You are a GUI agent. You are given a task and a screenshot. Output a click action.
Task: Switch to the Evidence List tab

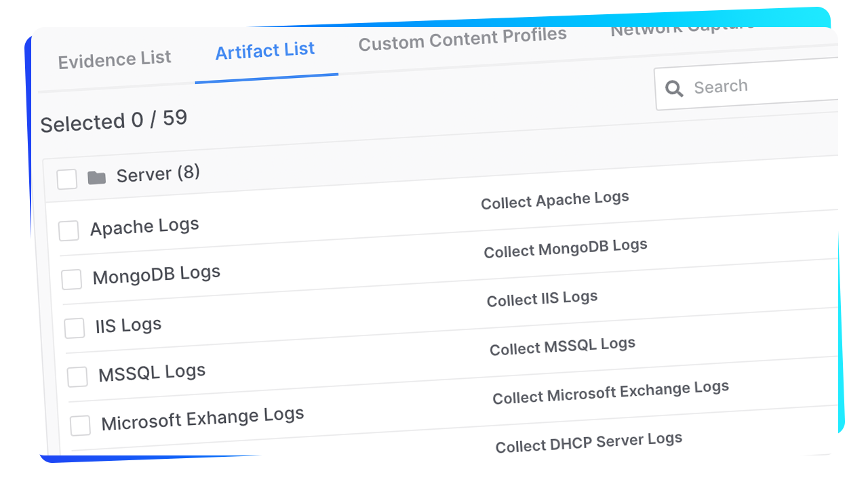tap(115, 60)
